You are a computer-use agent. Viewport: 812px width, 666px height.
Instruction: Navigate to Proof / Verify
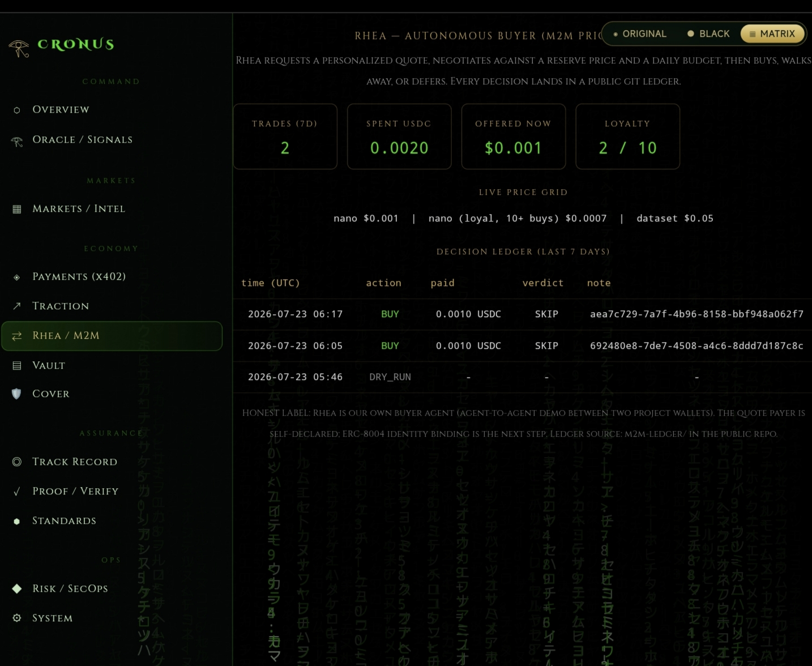[112, 492]
